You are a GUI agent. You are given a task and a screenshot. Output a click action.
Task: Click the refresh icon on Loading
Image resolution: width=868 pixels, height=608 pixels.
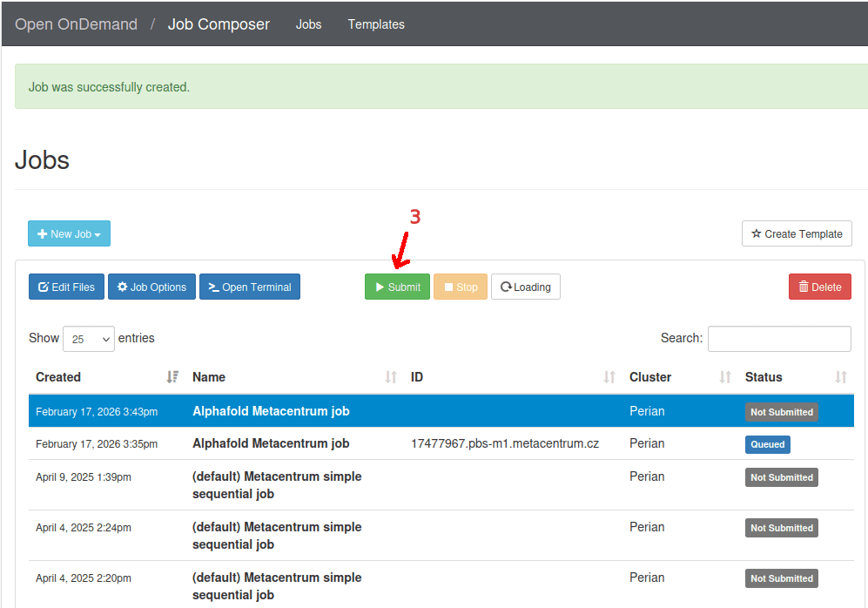506,287
